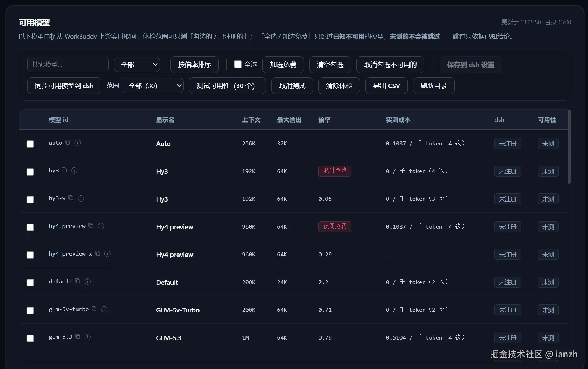Click 上下文 column header
Viewport: 588px width, 369px height.
pyautogui.click(x=251, y=120)
